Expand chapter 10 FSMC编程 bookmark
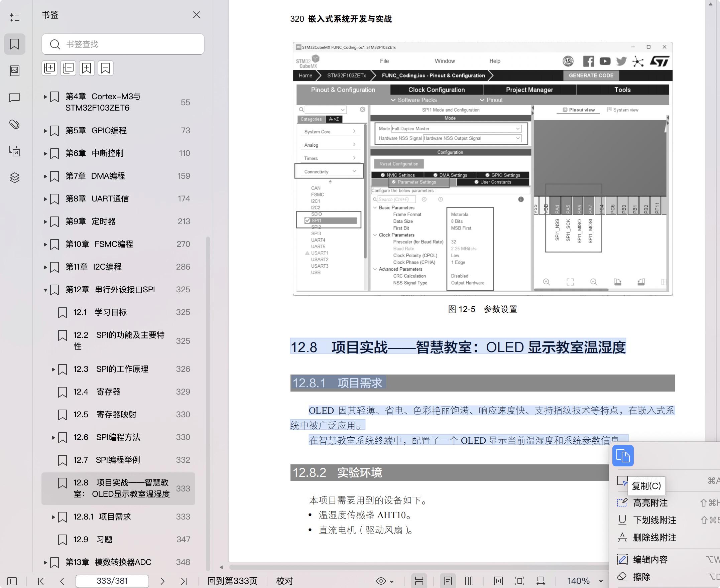The image size is (720, 588). [x=45, y=244]
